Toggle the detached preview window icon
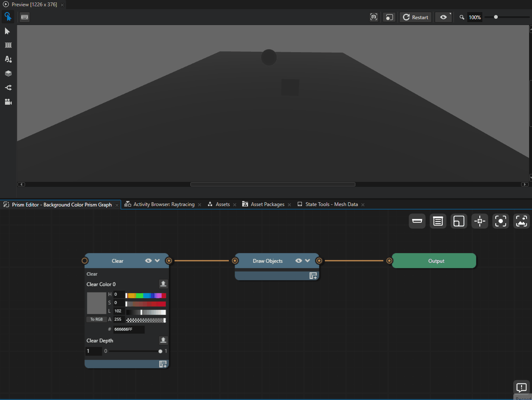 [389, 17]
